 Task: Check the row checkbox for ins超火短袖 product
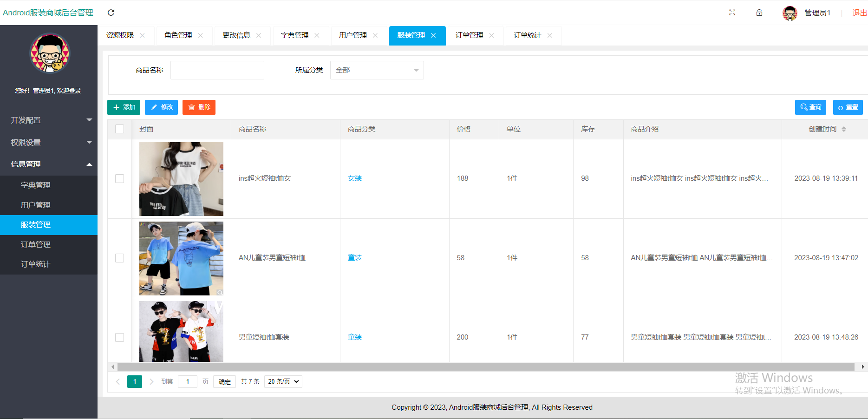point(119,178)
